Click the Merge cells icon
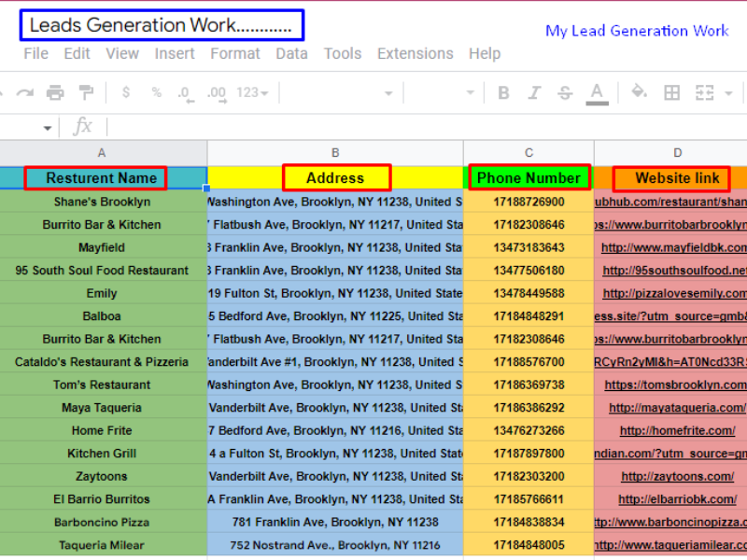Viewport: 747px width, 560px height. (704, 92)
